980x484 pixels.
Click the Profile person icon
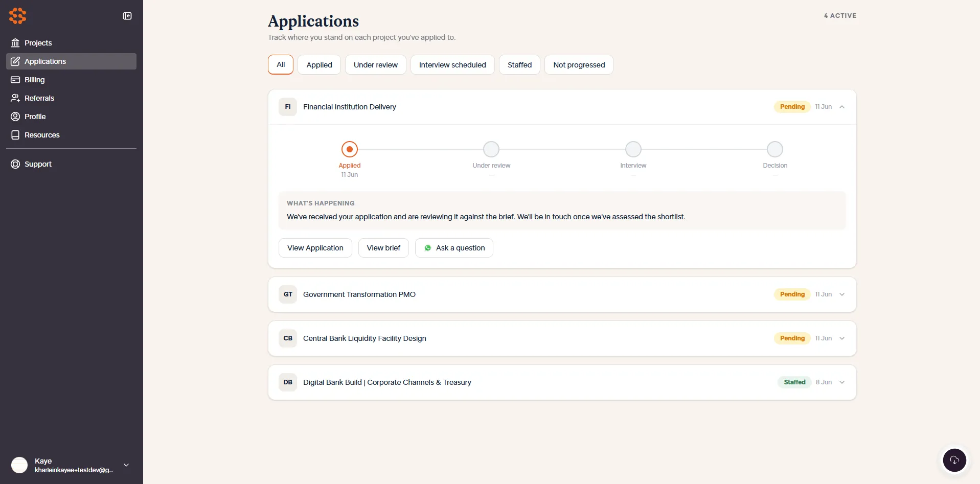15,117
